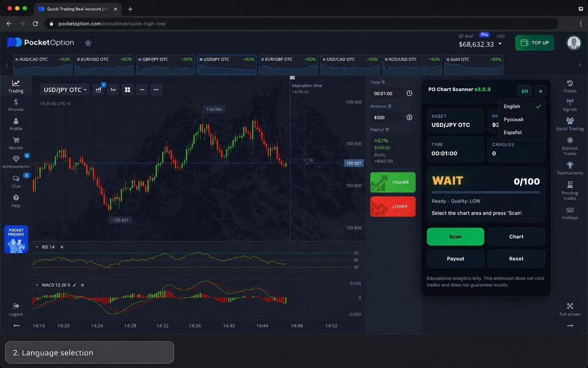588x368 pixels.
Task: Edit MACD indicator with pencil icon
Action: [74, 285]
